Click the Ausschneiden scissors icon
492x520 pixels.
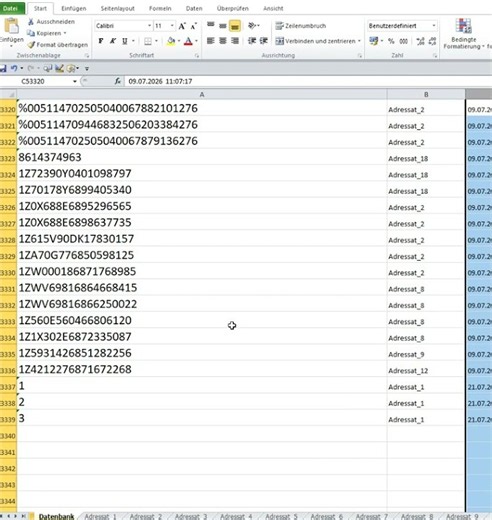pos(31,22)
